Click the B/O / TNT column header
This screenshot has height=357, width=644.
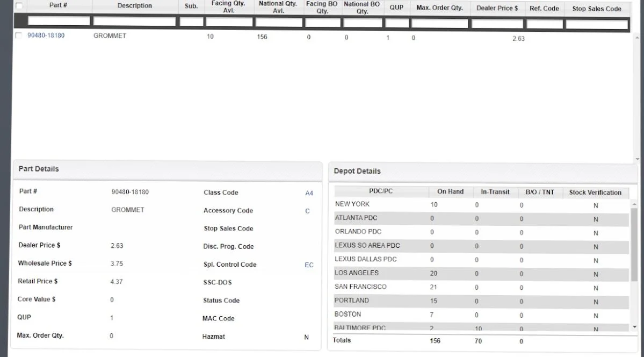tap(540, 192)
